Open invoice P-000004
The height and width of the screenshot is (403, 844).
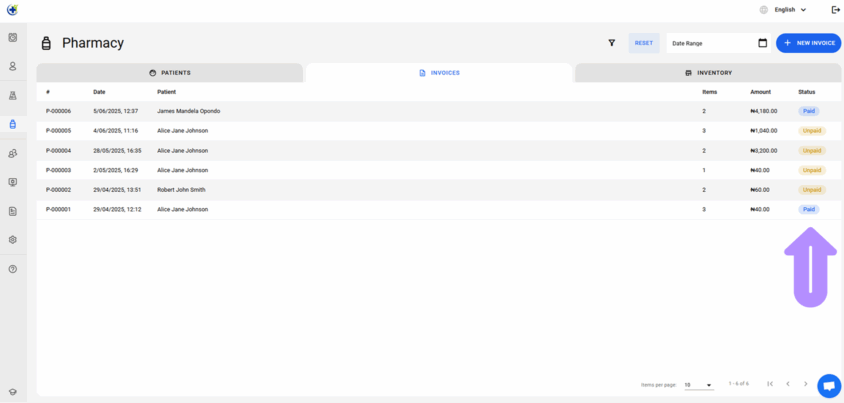439,151
